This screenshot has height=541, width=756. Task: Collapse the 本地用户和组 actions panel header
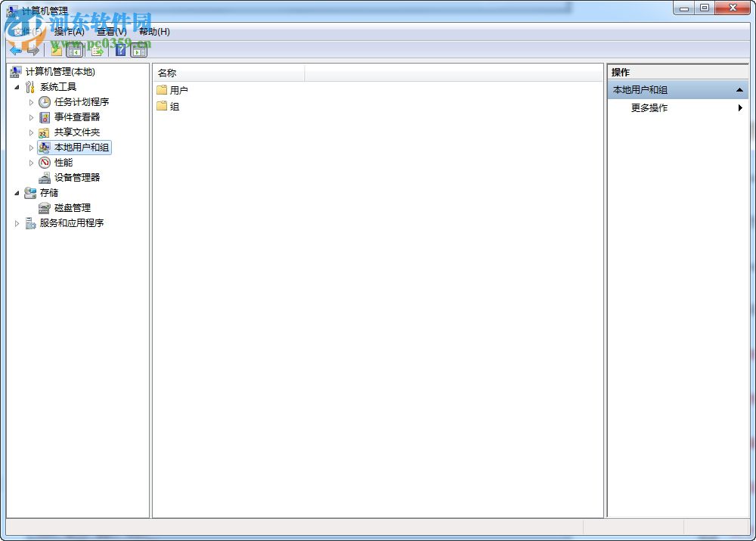point(739,89)
